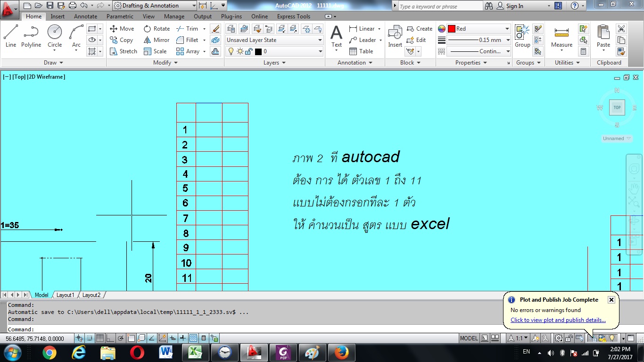Viewport: 644px width, 362px height.
Task: Toggle layer 0 on/off lightbulb
Action: (x=231, y=51)
